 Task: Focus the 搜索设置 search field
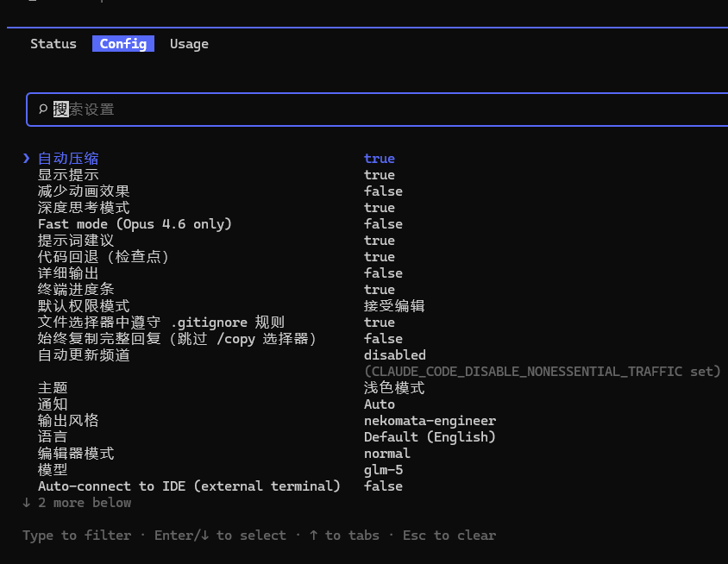coord(377,110)
